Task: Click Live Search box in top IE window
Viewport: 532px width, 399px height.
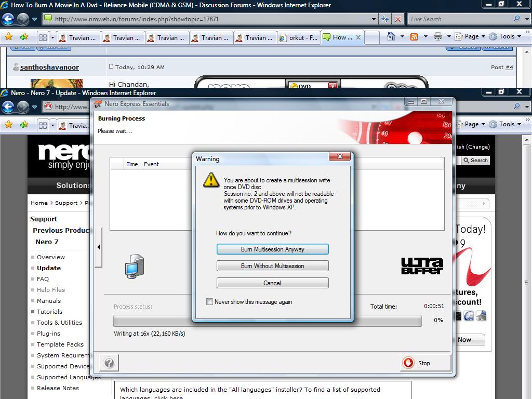Action: pyautogui.click(x=461, y=19)
